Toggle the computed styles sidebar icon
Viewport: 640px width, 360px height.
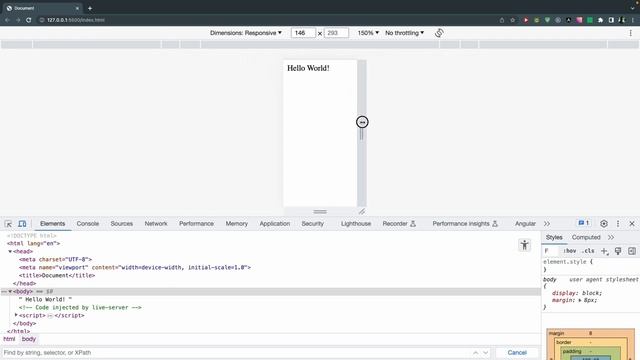(632, 251)
